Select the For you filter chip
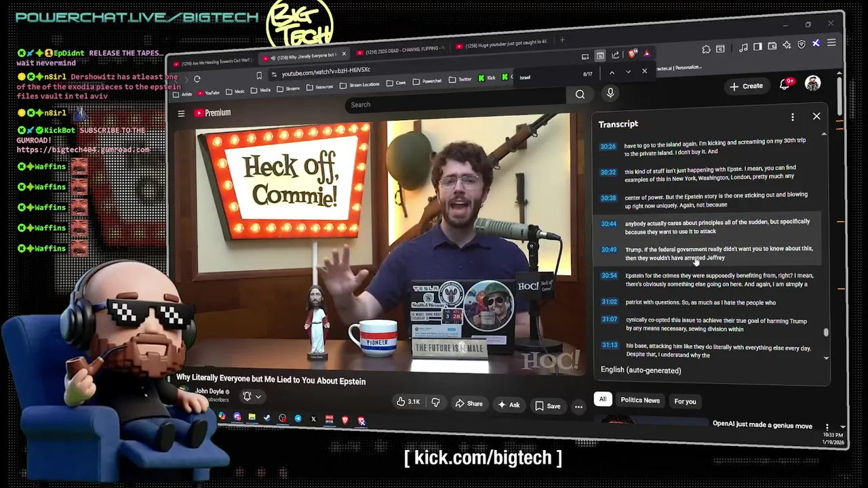The width and height of the screenshot is (868, 488). click(x=685, y=401)
